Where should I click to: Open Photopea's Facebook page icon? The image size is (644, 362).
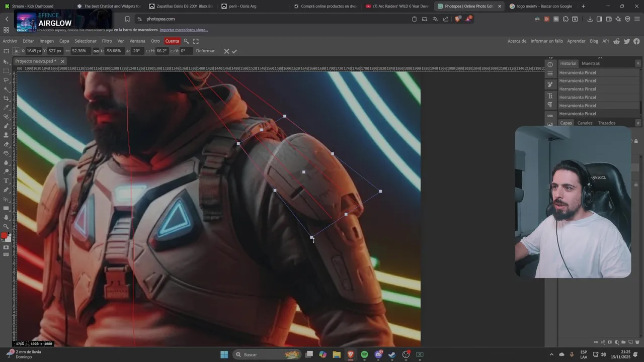[636, 41]
